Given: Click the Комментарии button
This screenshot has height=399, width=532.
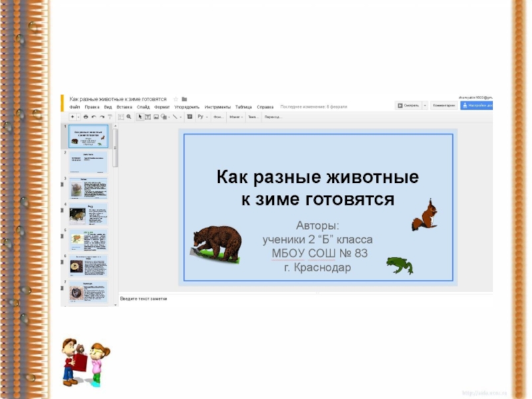Looking at the screenshot, I should (443, 105).
